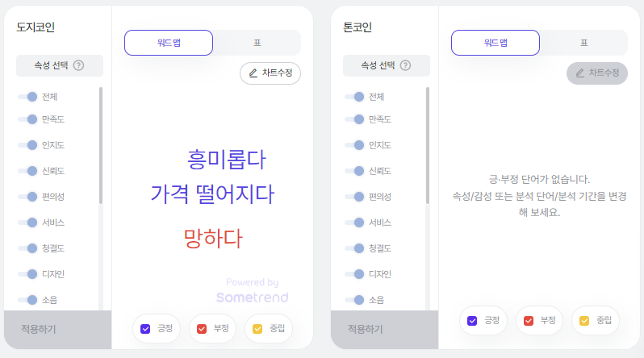The height and width of the screenshot is (358, 644).
Task: Disable 신뢰도 attribute for 도지코인
Action: 27,171
